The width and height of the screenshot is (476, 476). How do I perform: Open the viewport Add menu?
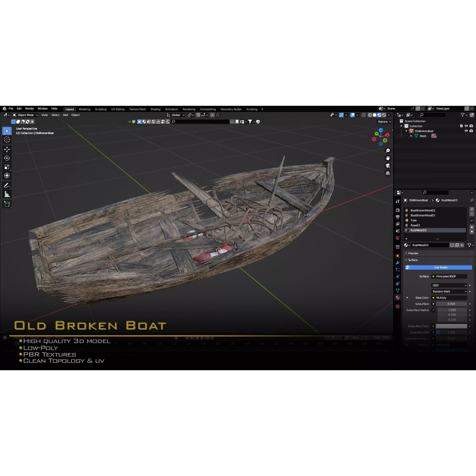pos(65,115)
